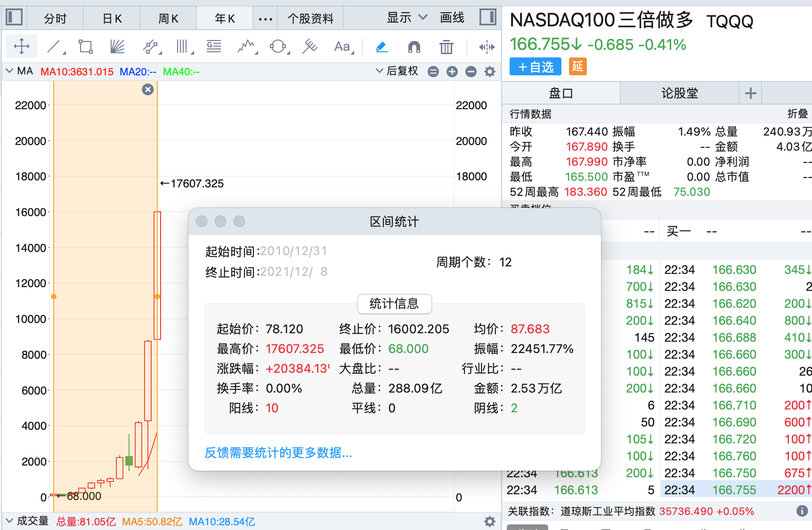812x530 pixels.
Task: Choose the Gann fan lines tool
Action: [x=117, y=47]
